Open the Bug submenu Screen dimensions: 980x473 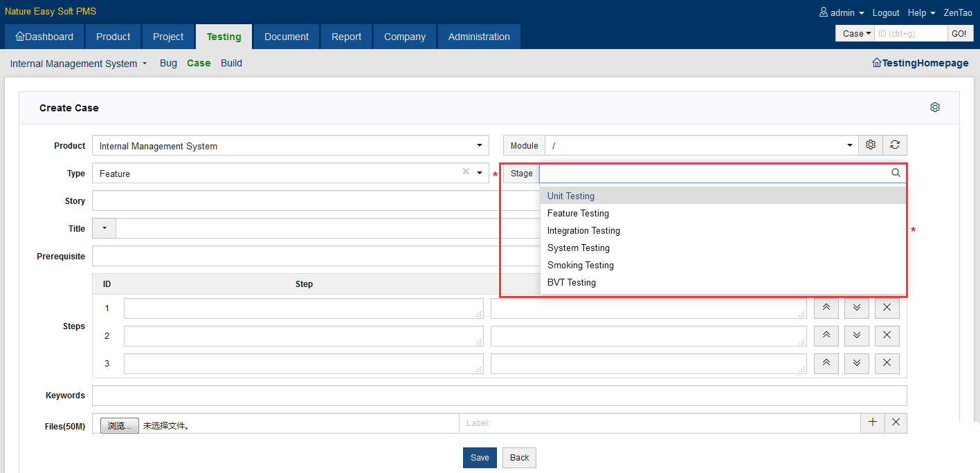[168, 63]
